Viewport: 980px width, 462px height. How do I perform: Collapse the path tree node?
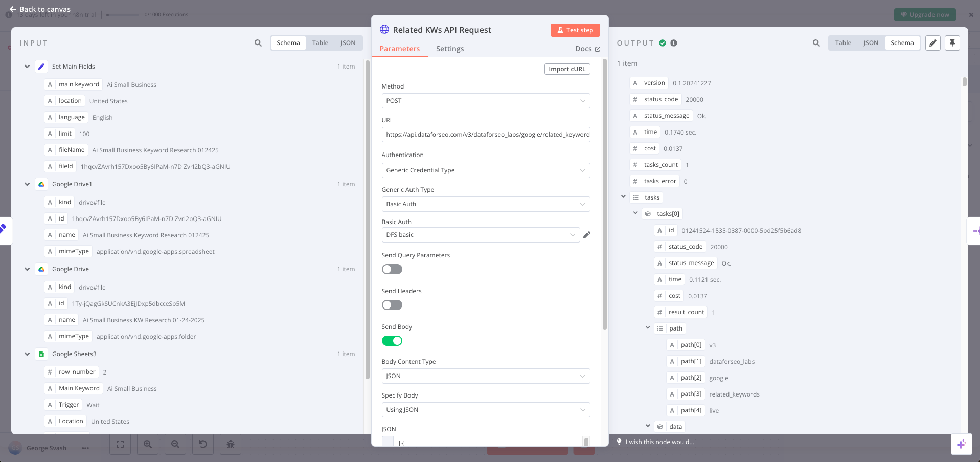[648, 328]
